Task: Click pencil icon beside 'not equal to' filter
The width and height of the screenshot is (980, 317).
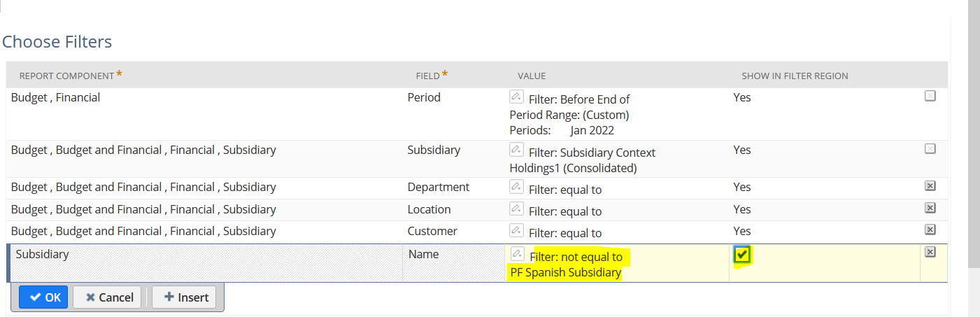Action: click(518, 254)
